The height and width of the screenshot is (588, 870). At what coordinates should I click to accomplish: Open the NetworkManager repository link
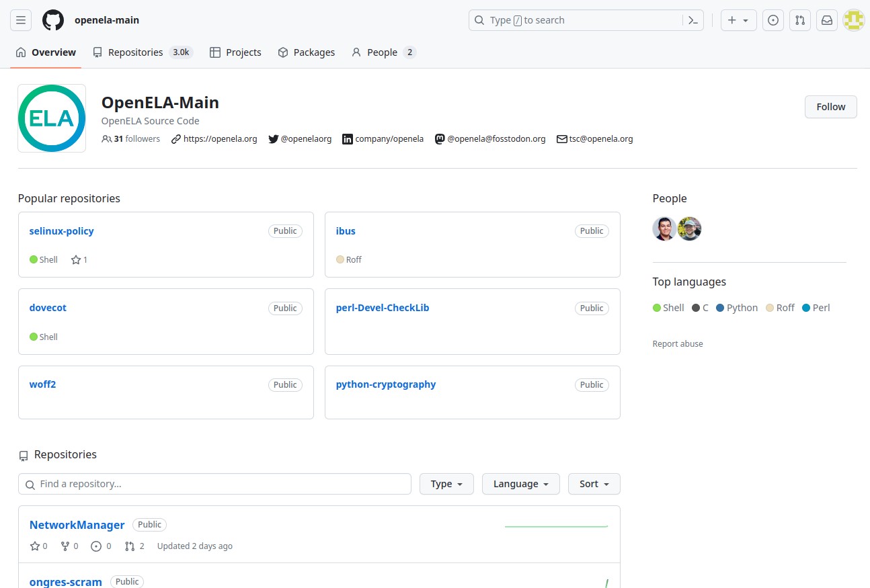click(77, 525)
